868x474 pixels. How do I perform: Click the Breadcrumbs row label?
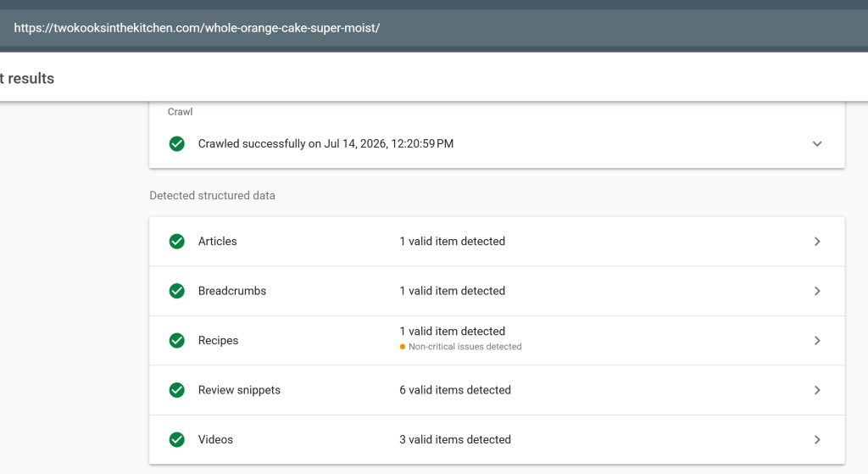(232, 291)
